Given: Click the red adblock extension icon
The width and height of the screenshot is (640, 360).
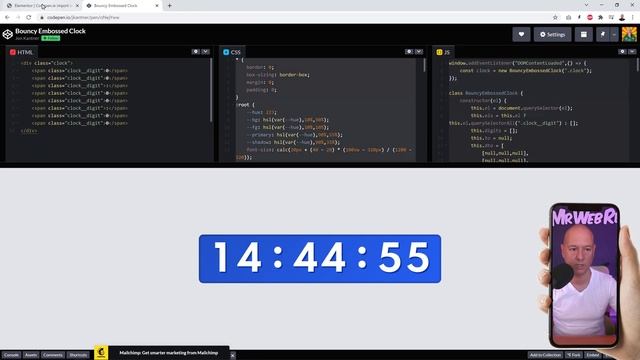Looking at the screenshot, I should [590, 18].
